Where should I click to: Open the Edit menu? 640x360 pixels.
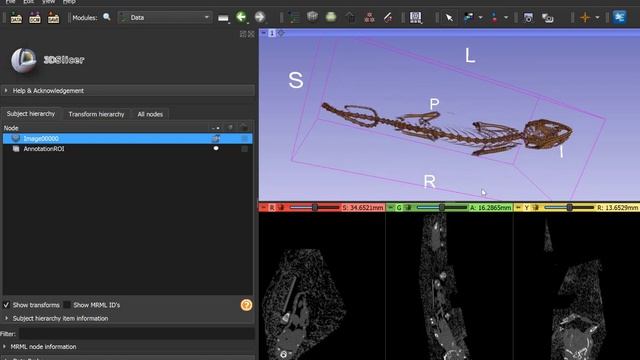pyautogui.click(x=29, y=2)
